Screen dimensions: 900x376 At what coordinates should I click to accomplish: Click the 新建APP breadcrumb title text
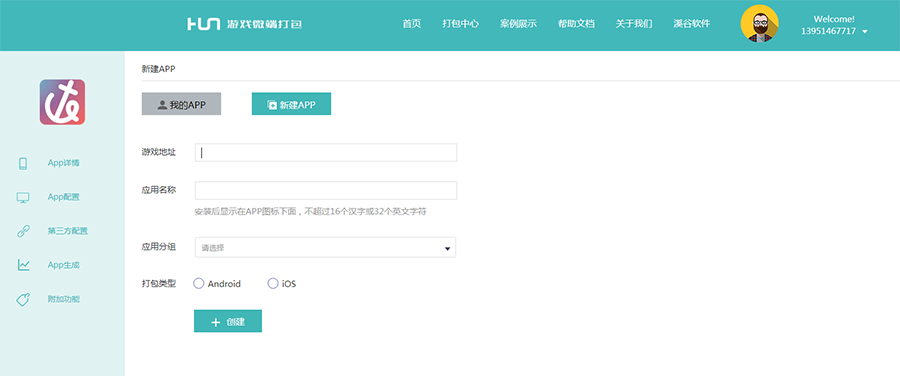[x=158, y=69]
